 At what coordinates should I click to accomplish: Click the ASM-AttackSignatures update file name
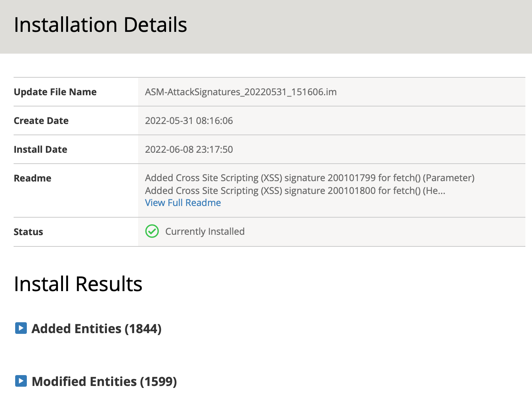coord(241,92)
